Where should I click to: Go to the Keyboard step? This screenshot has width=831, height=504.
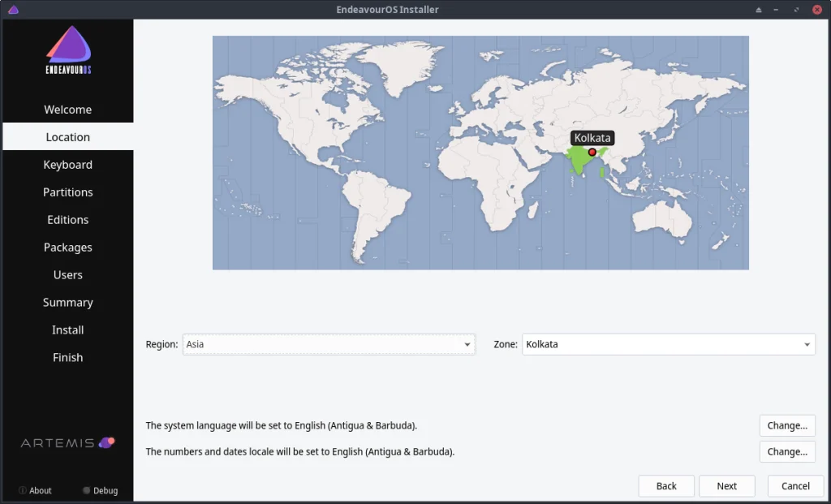point(68,164)
